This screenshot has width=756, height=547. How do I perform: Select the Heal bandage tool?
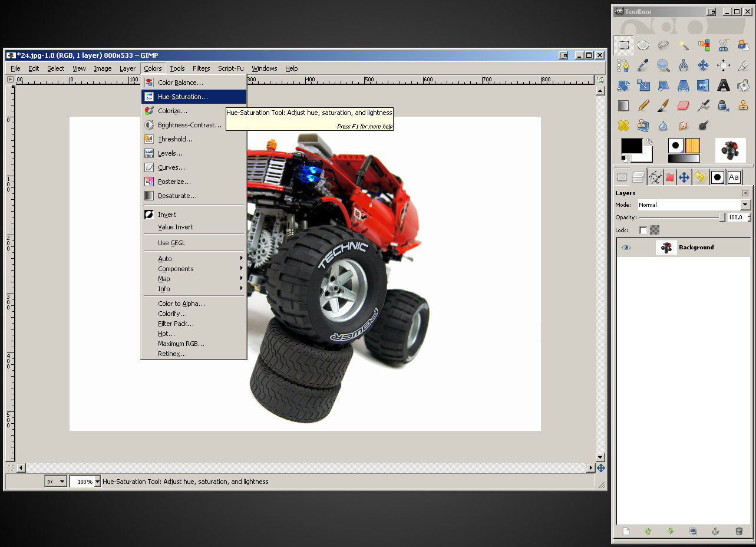tap(623, 125)
